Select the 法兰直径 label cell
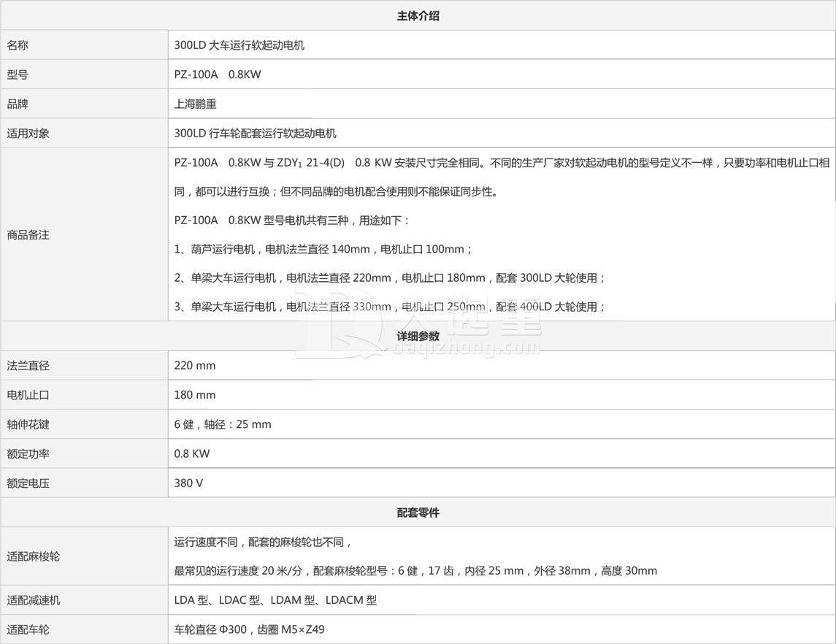 [84, 366]
